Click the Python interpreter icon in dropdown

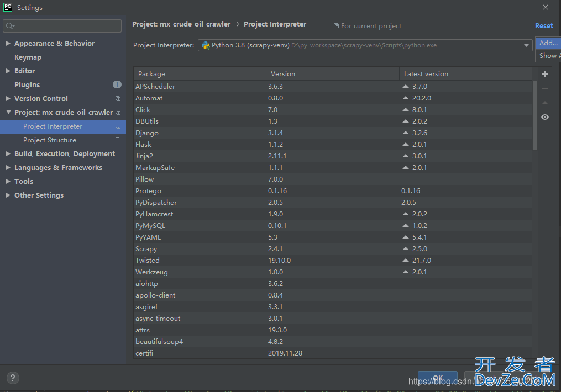(x=206, y=45)
